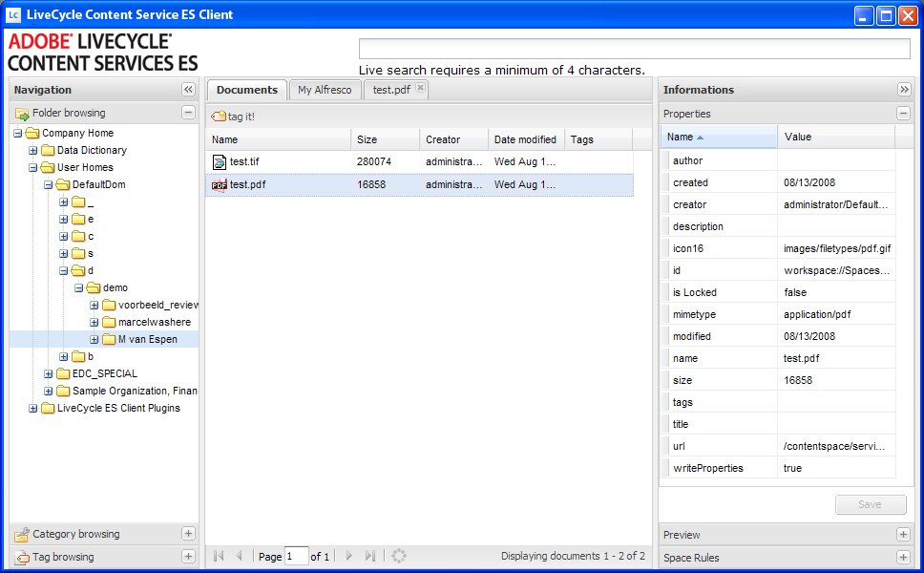The height and width of the screenshot is (573, 924).
Task: Collapse the Navigation panel with double-arrow
Action: coord(188,89)
